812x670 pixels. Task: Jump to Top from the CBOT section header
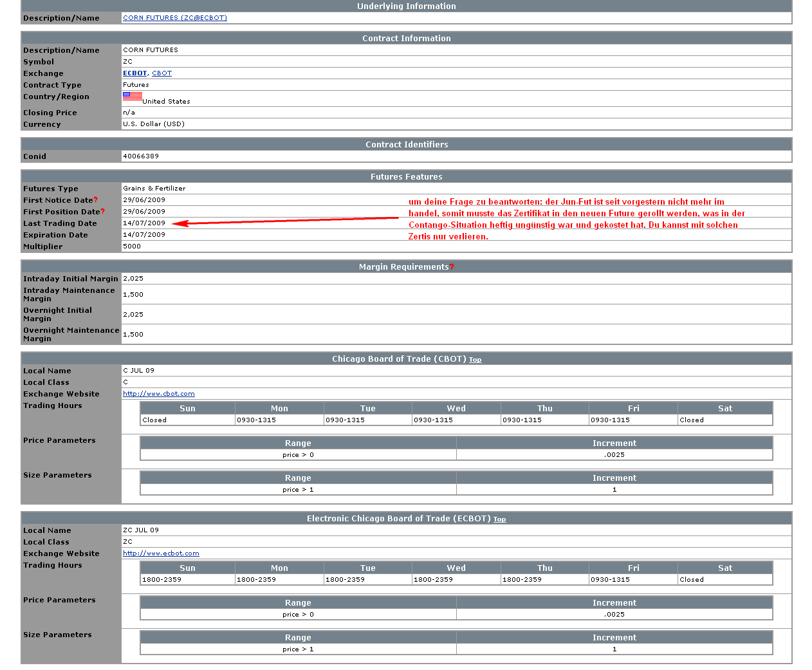475,360
